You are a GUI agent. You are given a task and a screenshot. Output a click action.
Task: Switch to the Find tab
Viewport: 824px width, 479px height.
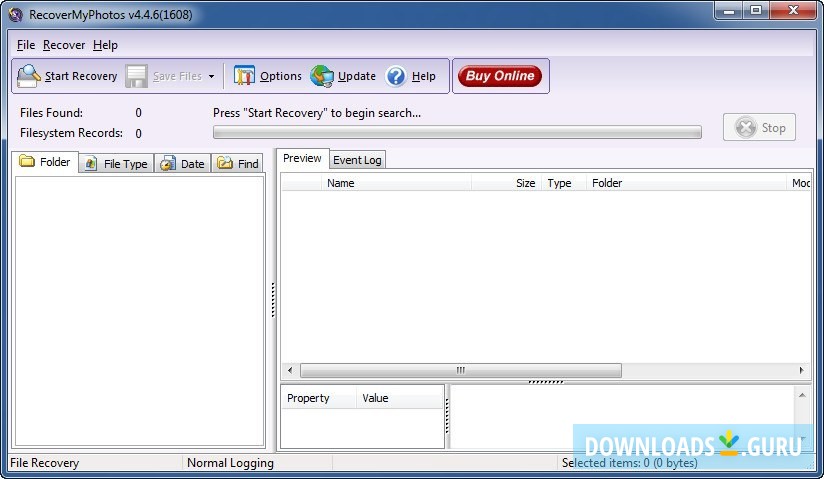(238, 164)
